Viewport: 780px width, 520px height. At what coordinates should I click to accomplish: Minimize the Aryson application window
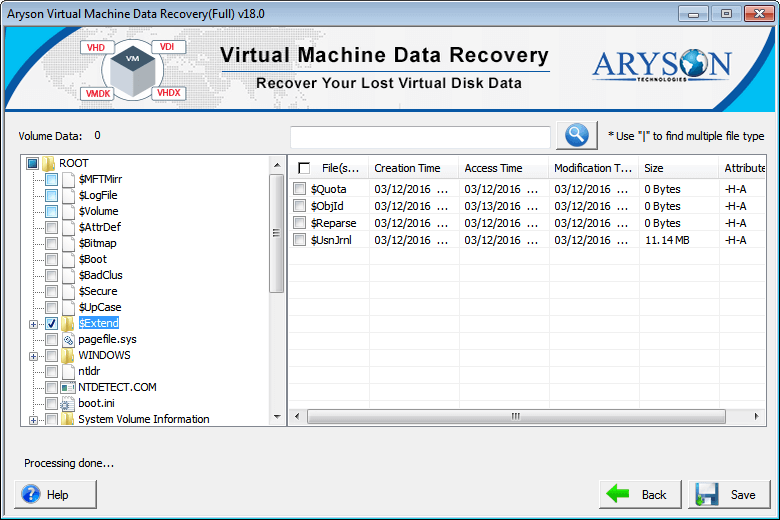(693, 13)
